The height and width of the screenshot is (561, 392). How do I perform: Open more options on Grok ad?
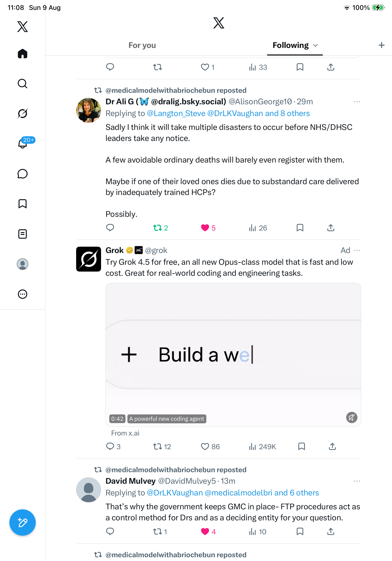(x=357, y=250)
